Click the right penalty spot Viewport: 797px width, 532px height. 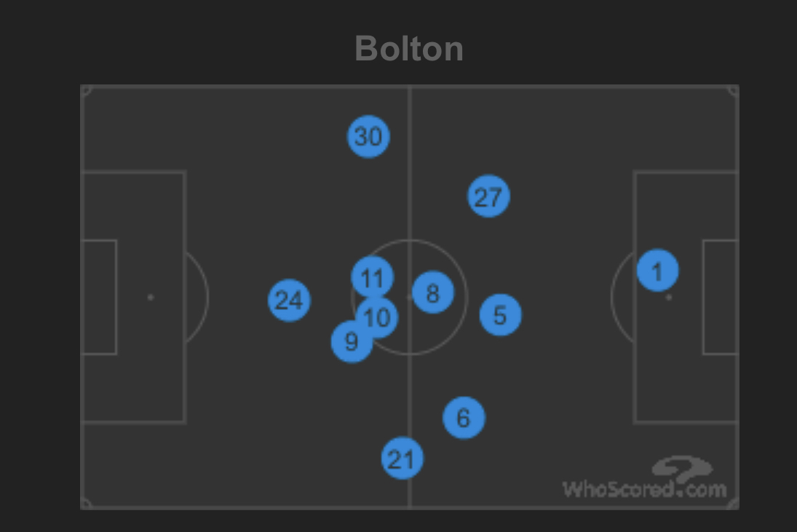coord(669,297)
